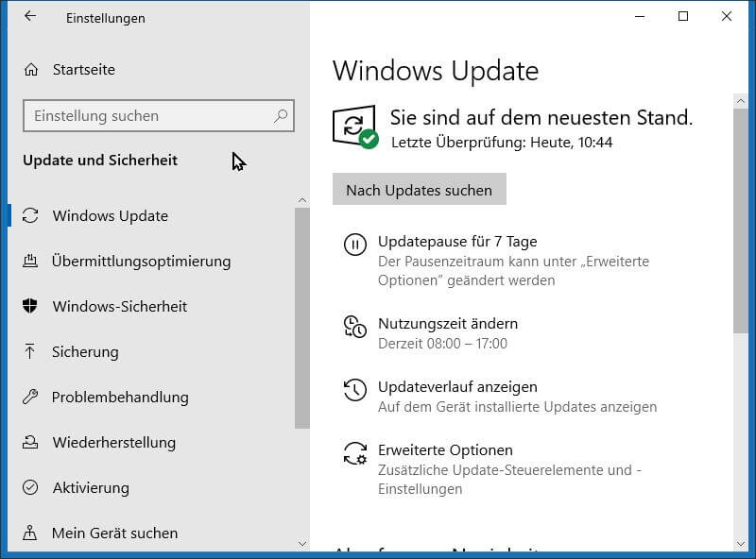Click the Nach Updates suchen button
The image size is (756, 559).
coord(420,190)
